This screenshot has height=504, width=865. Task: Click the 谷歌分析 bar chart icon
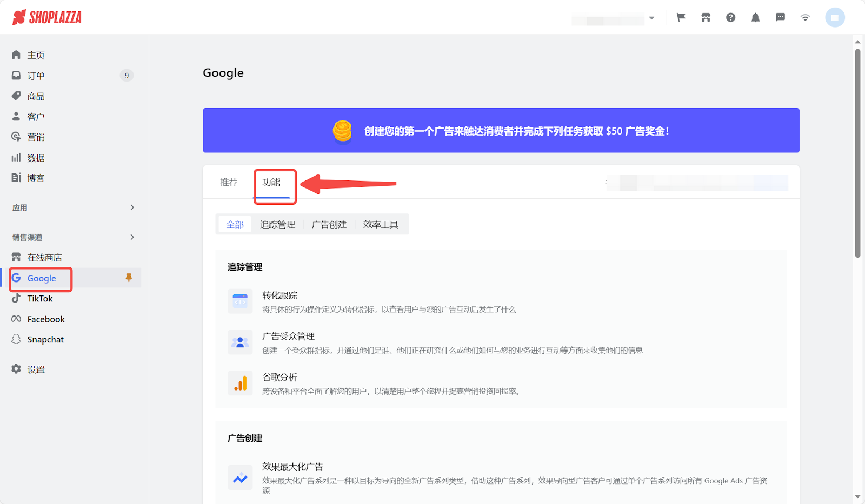click(x=240, y=383)
